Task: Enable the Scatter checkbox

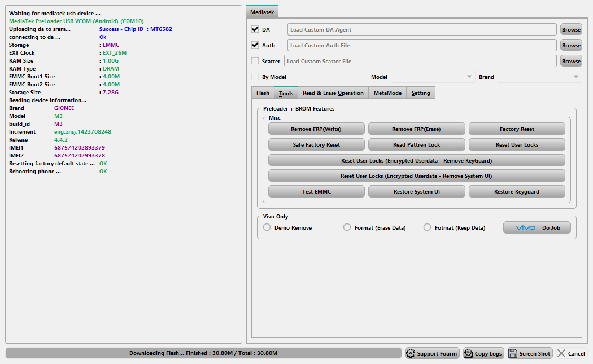Action: (255, 61)
